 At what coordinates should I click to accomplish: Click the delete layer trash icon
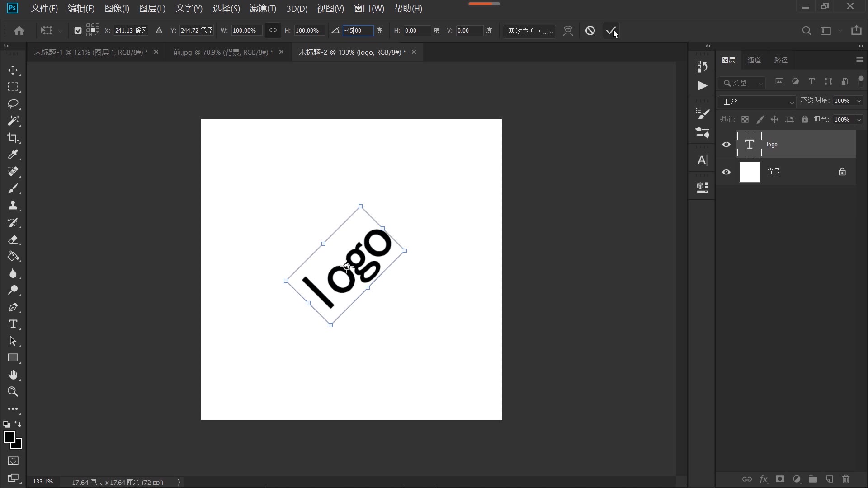845,479
